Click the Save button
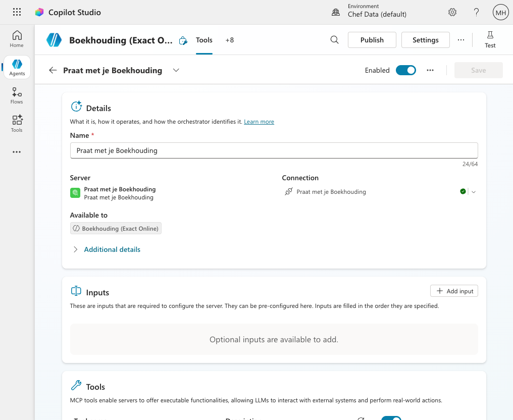513x420 pixels. point(478,70)
